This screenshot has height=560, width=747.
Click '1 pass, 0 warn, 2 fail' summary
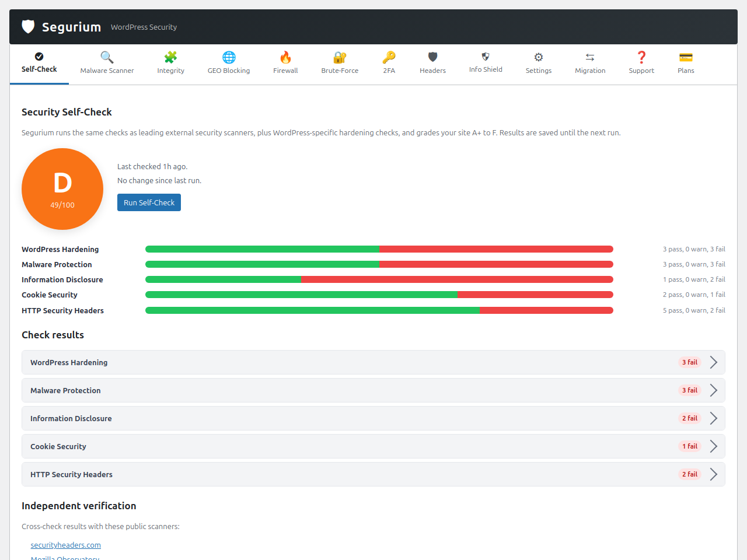coord(694,279)
